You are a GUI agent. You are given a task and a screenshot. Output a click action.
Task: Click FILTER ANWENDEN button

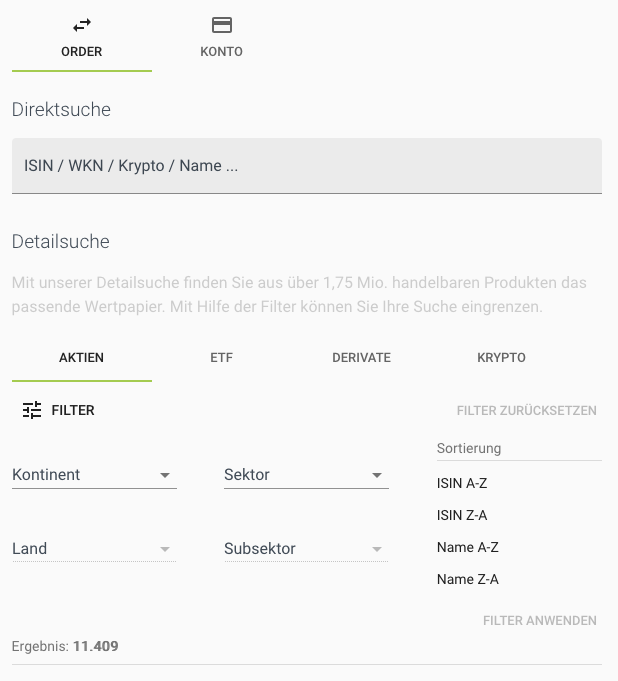(x=539, y=621)
